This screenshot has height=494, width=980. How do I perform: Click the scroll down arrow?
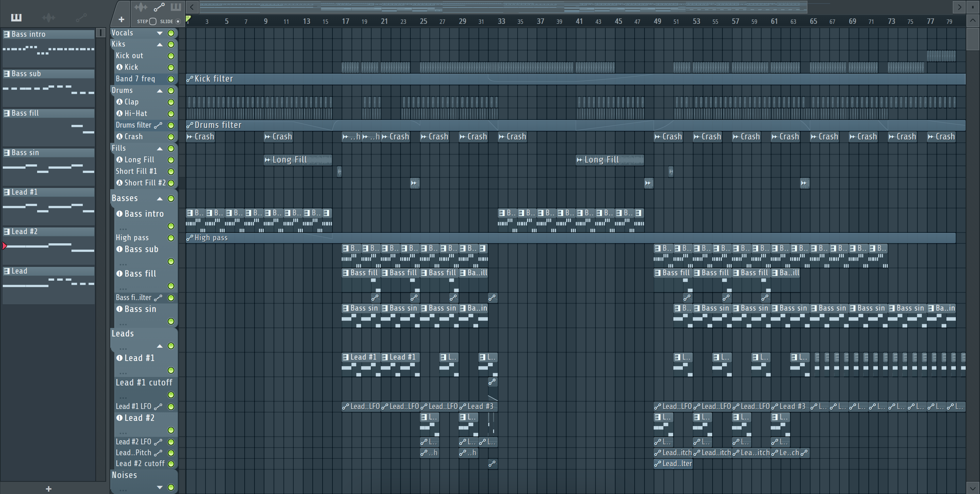pos(973,488)
